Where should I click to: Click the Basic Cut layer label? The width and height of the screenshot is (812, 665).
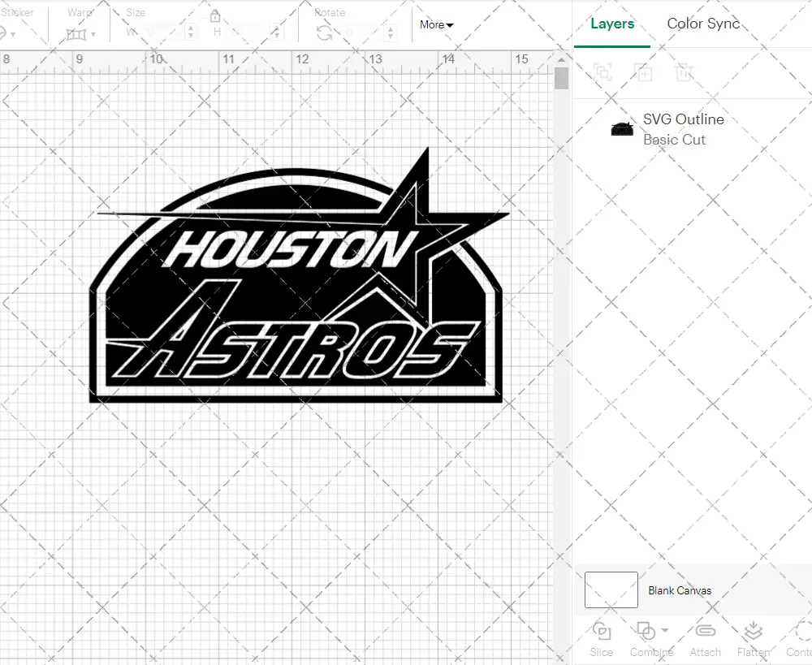[675, 140]
